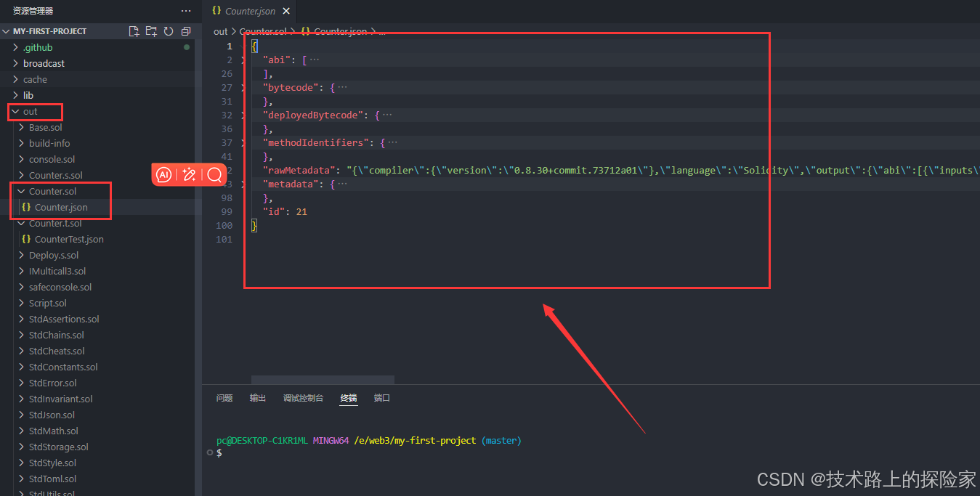Image resolution: width=980 pixels, height=496 pixels.
Task: Expand the StdToml.sol folder
Action: click(x=97, y=479)
